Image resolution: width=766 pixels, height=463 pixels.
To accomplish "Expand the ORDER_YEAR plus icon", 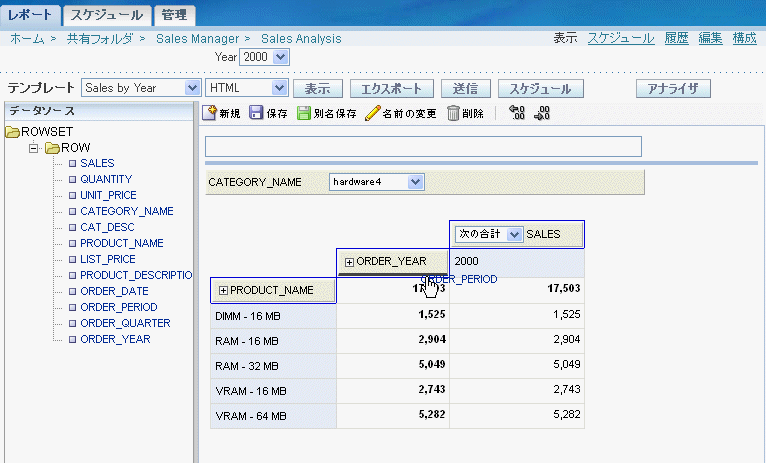I will [349, 262].
